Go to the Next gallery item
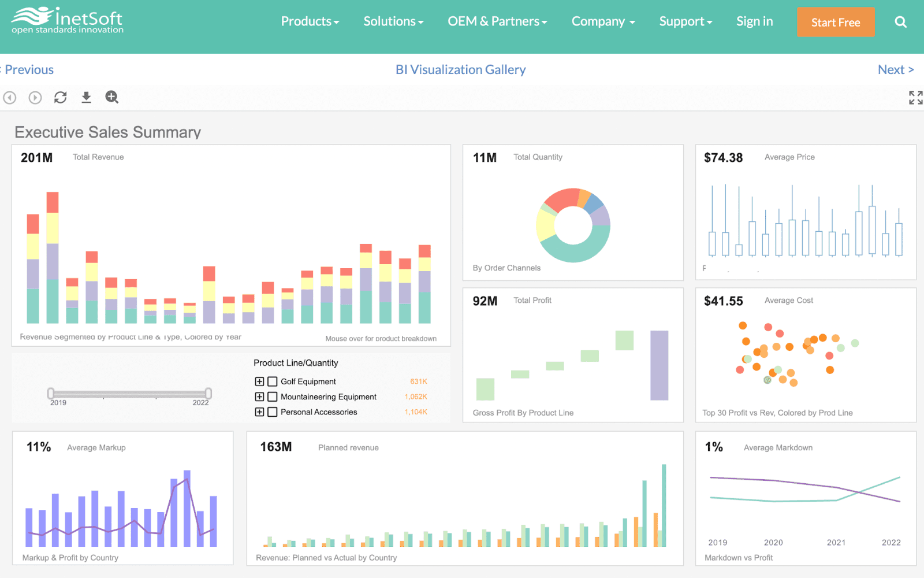 pos(896,69)
